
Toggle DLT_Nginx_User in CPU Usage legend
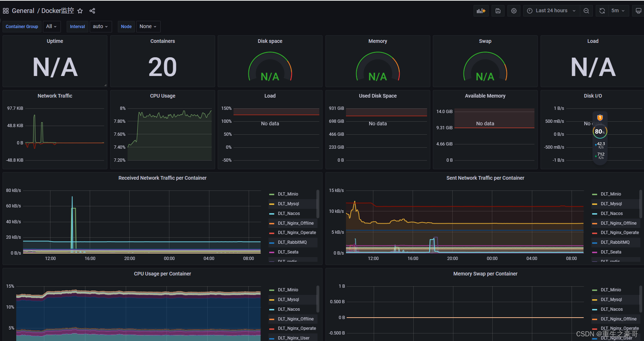(293, 338)
